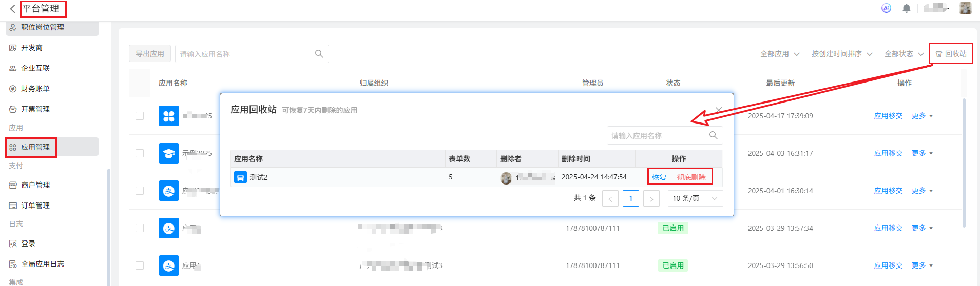Tick the checkbox for the first app row

tap(140, 116)
